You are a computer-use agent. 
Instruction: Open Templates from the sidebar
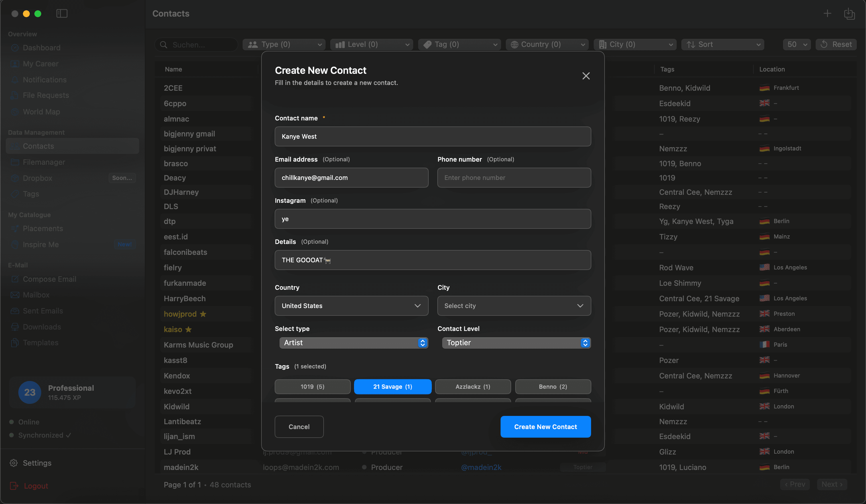[x=40, y=342]
